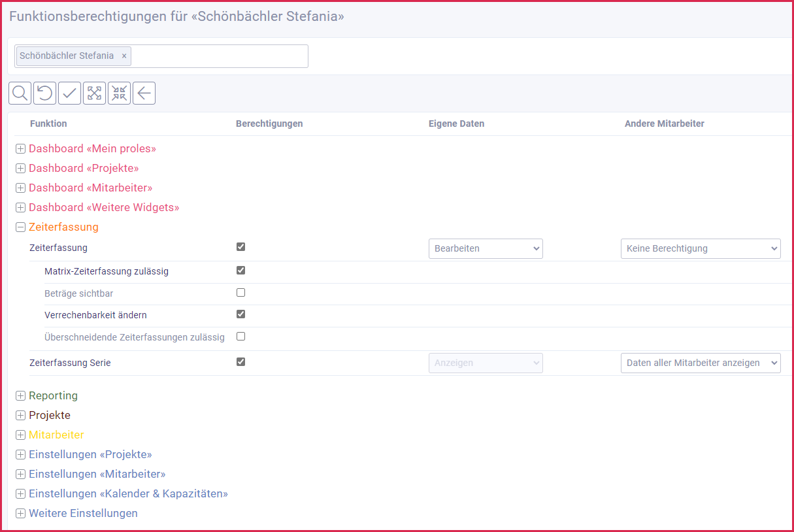Screen dimensions: 794x532
Task: Click the expand all arrows icon
Action: point(94,93)
